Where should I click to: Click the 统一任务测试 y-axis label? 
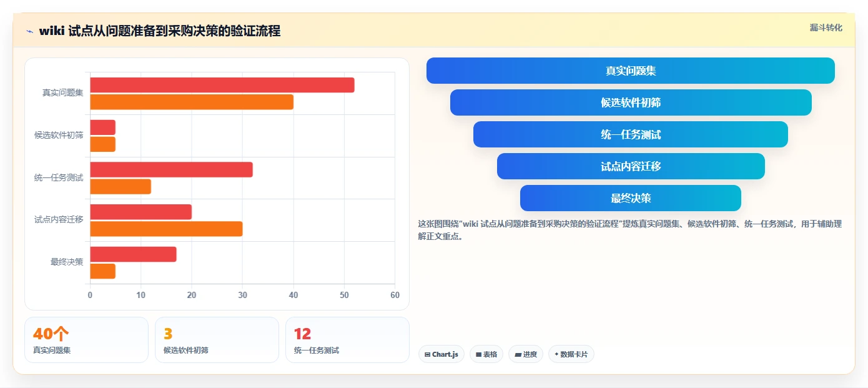(59, 177)
